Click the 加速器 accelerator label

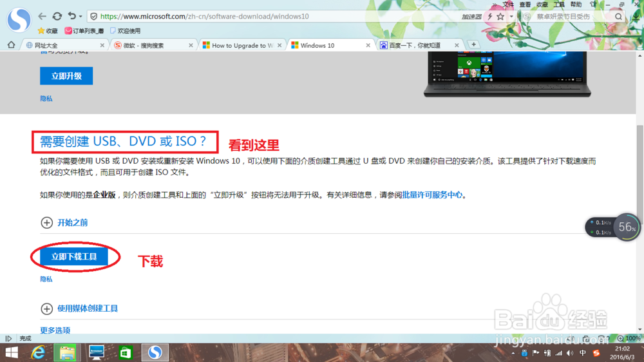pyautogui.click(x=471, y=17)
